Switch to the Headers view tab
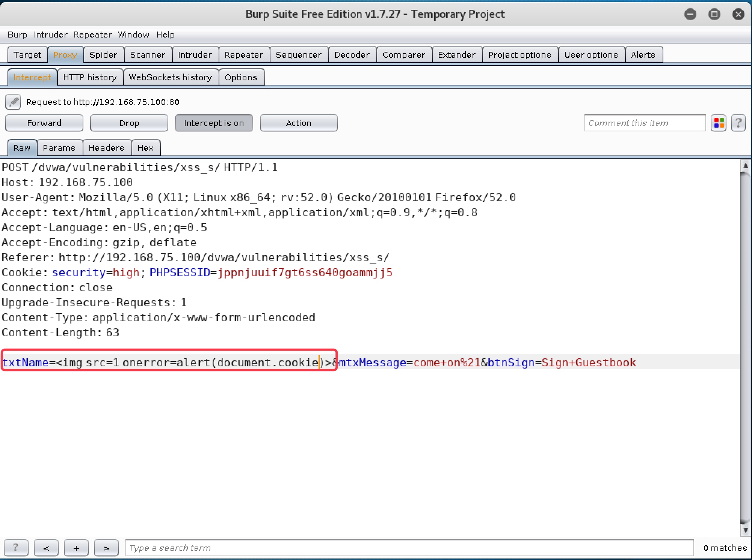Screen dimensions: 752x560 click(x=107, y=148)
